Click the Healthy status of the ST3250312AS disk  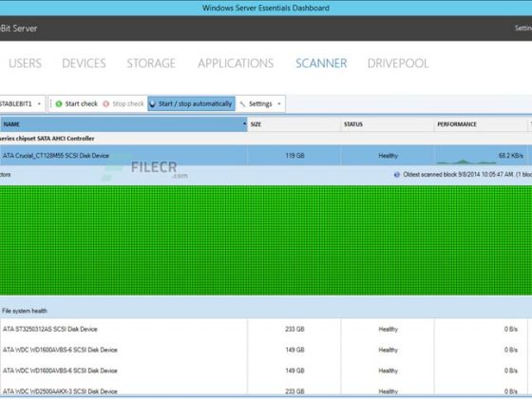[x=388, y=329]
